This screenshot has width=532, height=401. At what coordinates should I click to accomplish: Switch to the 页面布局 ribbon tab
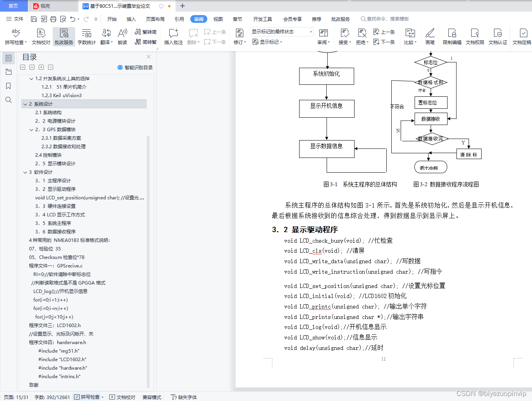[155, 19]
